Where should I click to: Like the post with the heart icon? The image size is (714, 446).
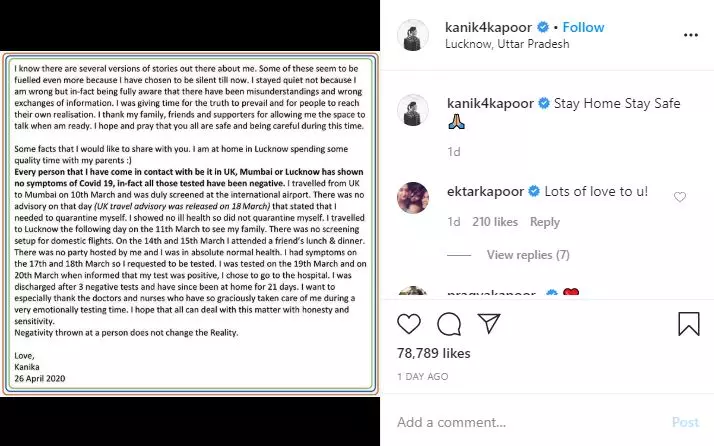point(408,324)
